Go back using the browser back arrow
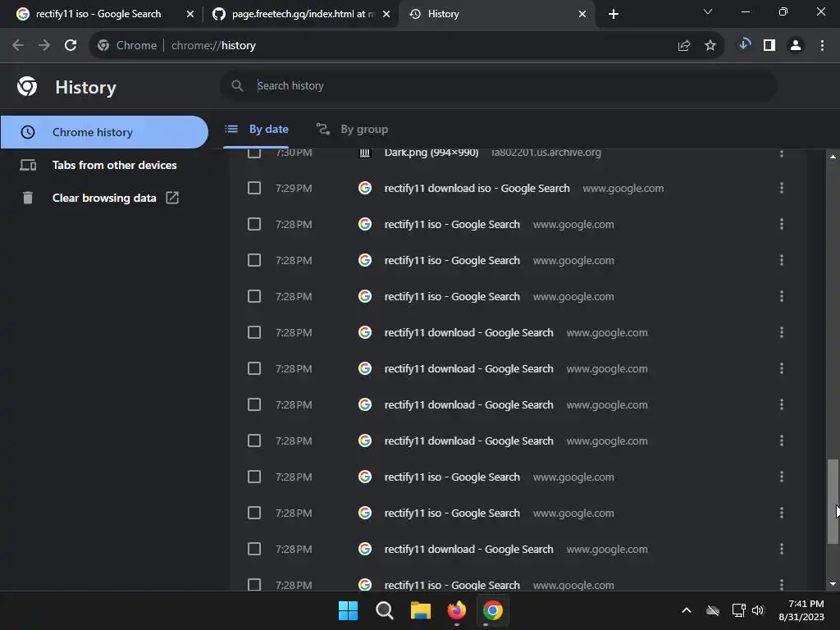 (x=18, y=46)
